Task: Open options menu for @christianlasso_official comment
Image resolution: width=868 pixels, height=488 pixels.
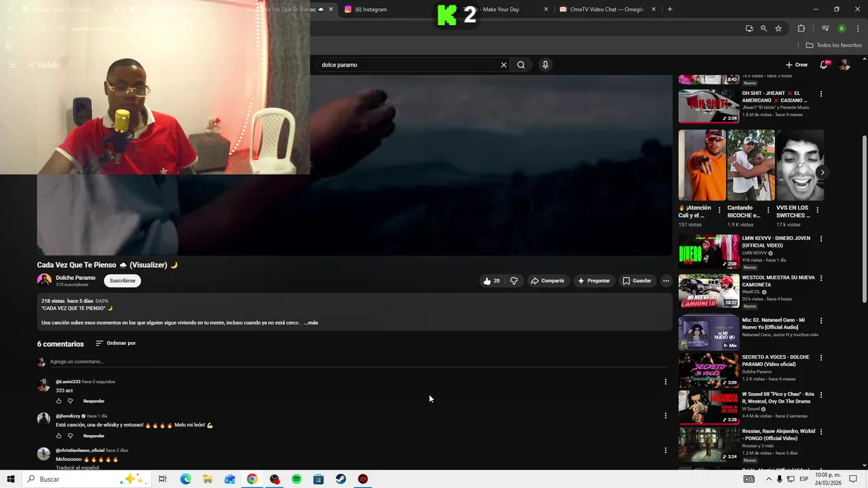Action: point(665,451)
